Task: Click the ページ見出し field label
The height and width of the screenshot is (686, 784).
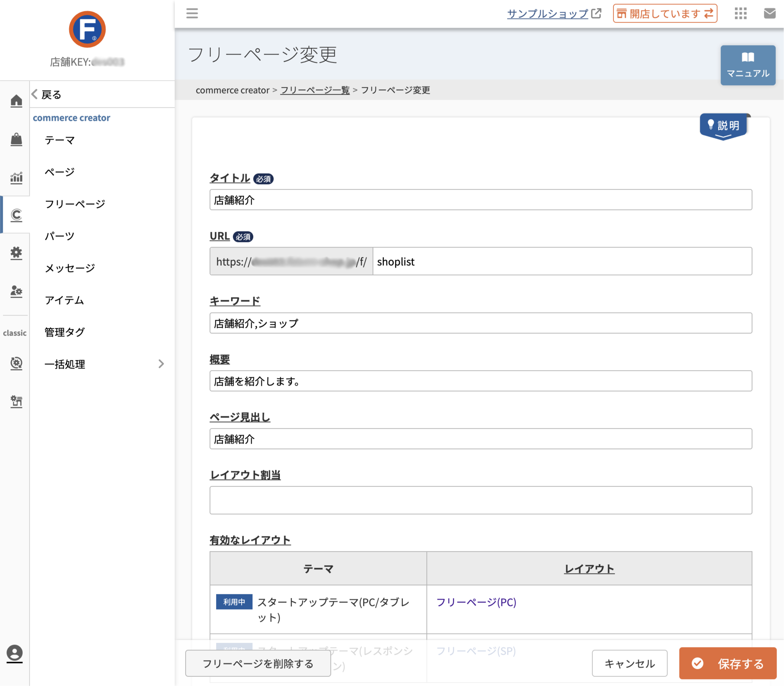Action: click(x=240, y=417)
